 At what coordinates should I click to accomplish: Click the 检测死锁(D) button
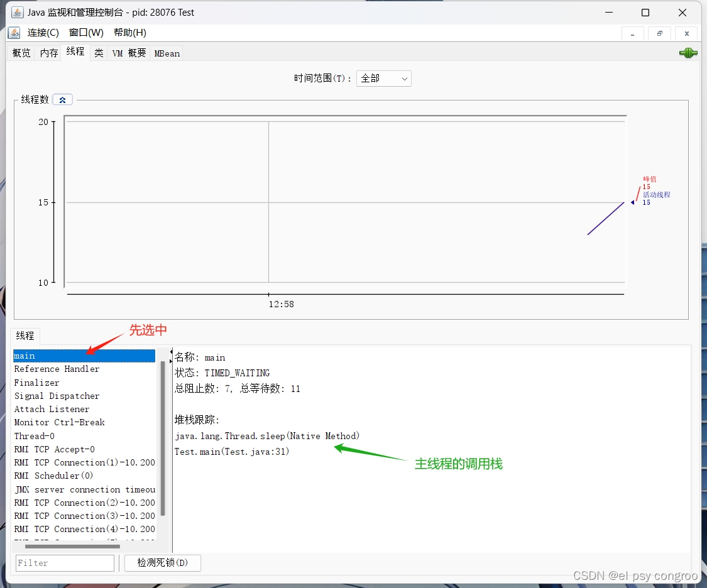[x=162, y=563]
